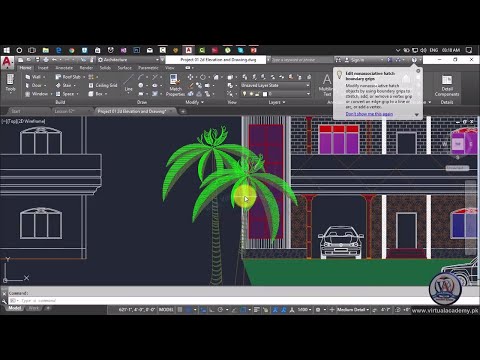Toggle annotation visibility icon in status bar
Viewport: 480px width, 360px height.
tap(275, 310)
